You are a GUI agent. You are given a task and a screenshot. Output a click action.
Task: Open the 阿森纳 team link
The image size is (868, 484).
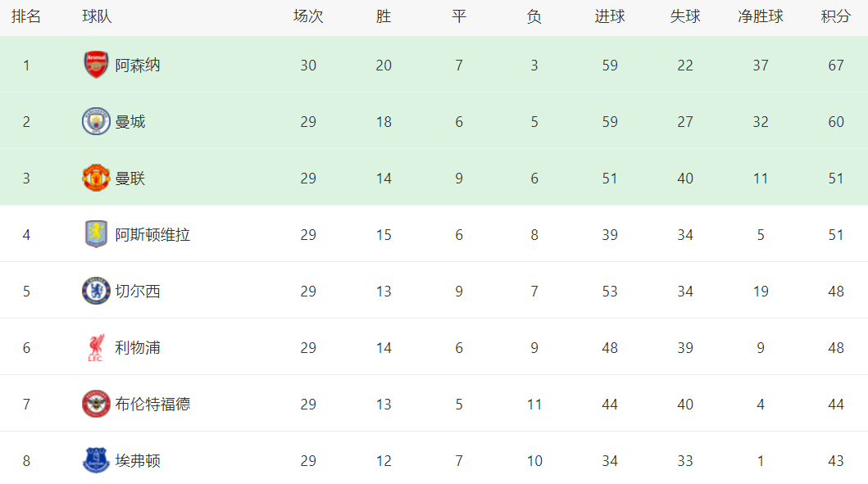point(138,66)
